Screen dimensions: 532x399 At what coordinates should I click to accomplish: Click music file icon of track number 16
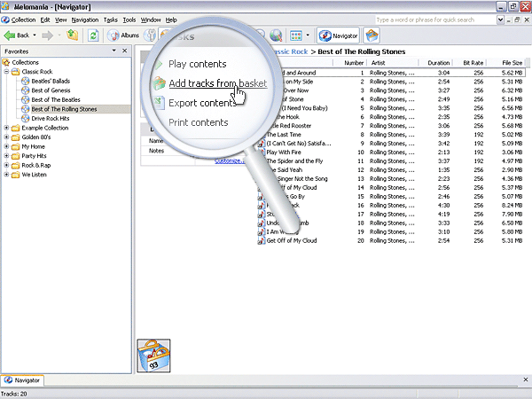[261, 206]
